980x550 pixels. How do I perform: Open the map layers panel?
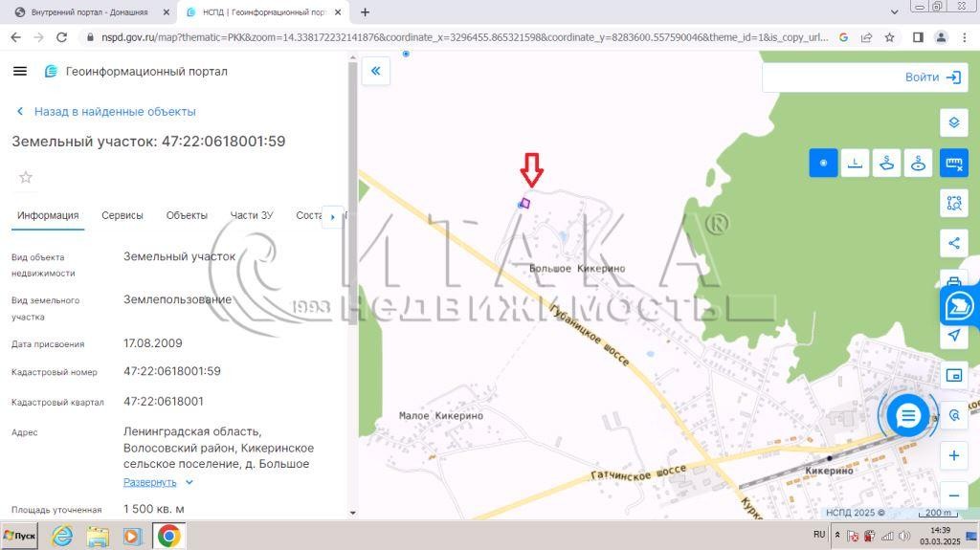click(954, 122)
